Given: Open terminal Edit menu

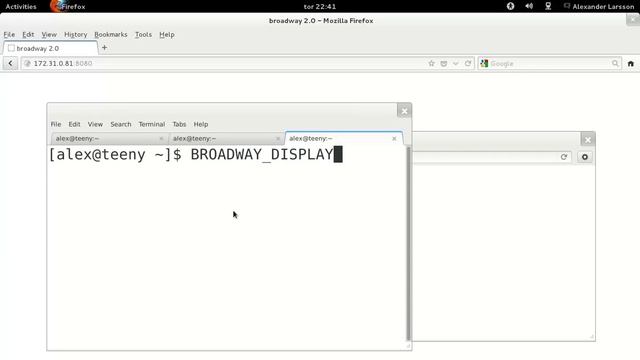Looking at the screenshot, I should click(74, 124).
